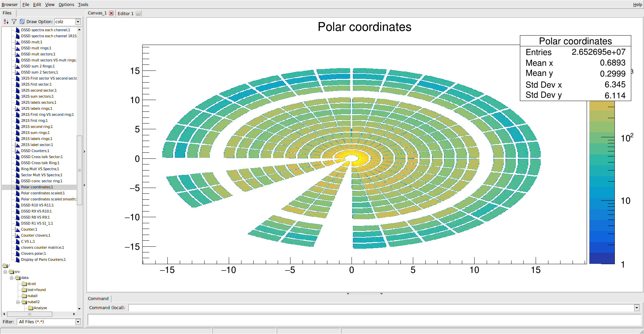Click the Analyse folder icon
Image resolution: width=644 pixels, height=334 pixels.
click(31, 308)
